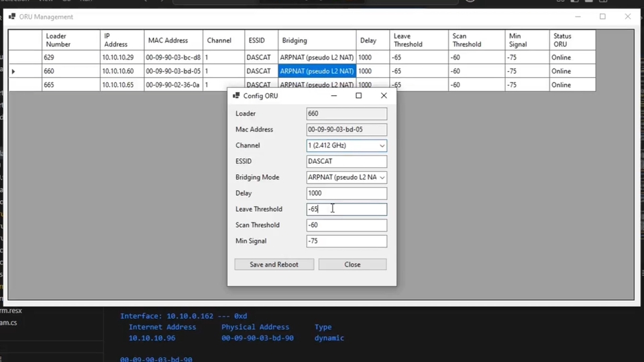Click the IP Address column header
The image size is (644, 362).
click(122, 40)
